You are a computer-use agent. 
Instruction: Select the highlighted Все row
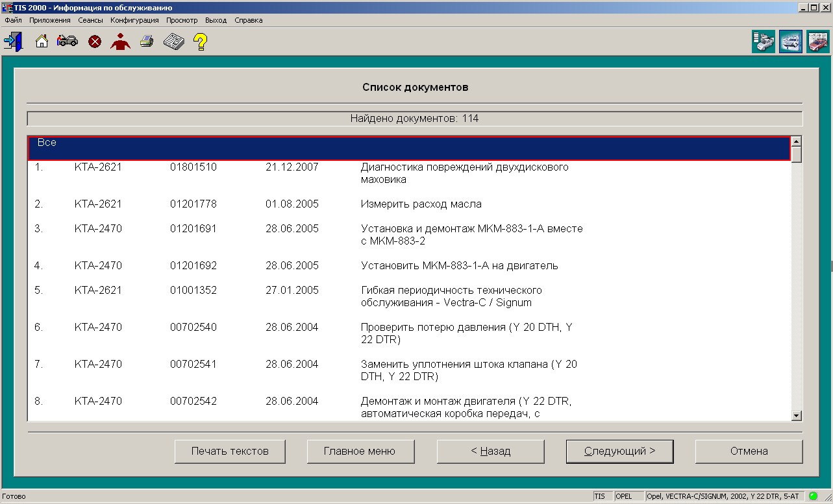tap(409, 148)
